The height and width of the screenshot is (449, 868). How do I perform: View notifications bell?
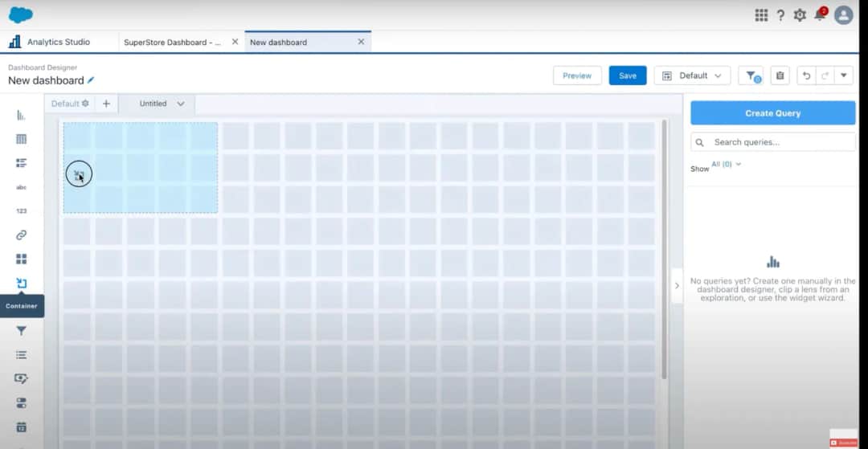[820, 15]
